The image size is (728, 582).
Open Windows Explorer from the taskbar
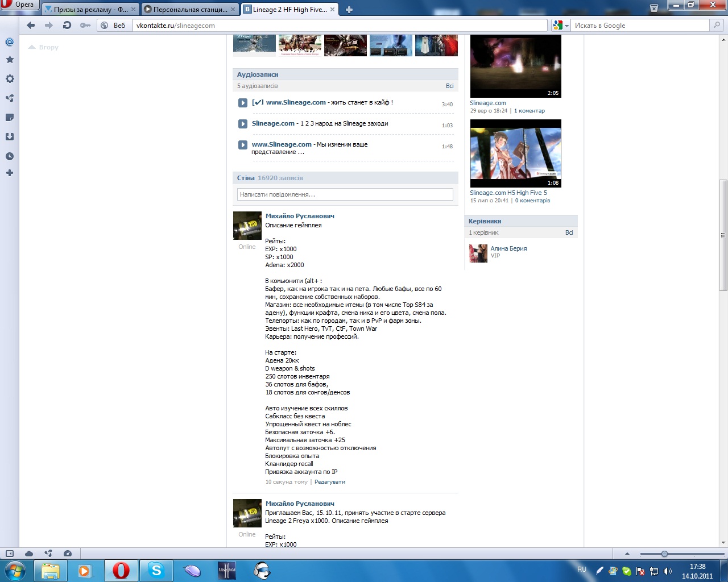[x=51, y=571]
